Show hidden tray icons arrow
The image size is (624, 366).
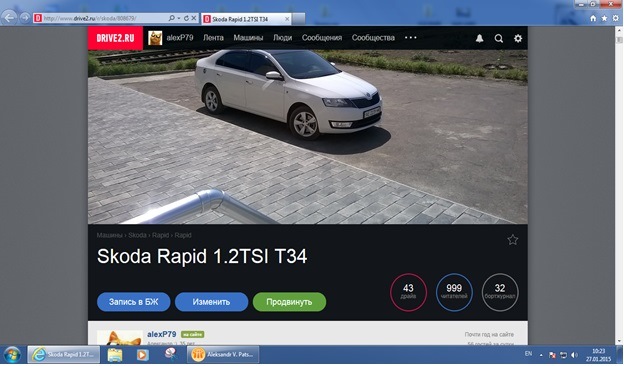click(x=541, y=355)
